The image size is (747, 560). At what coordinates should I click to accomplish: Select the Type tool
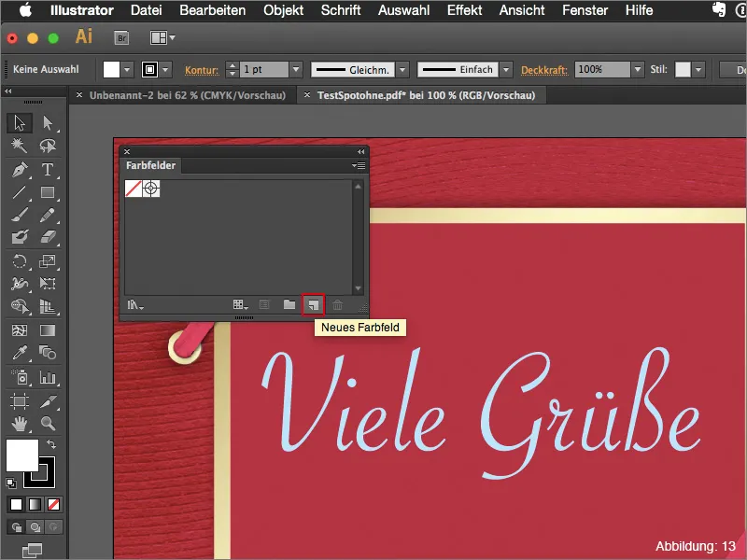(x=48, y=170)
